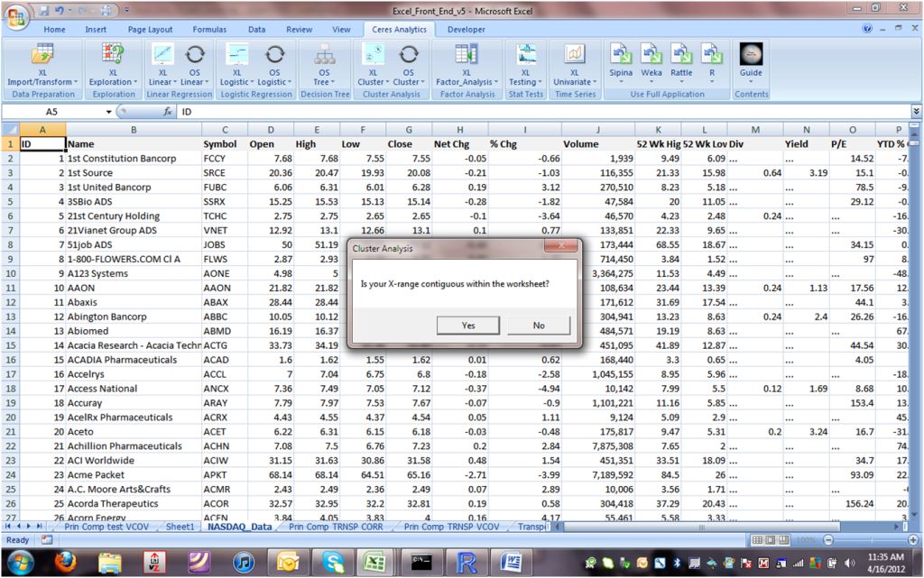The width and height of the screenshot is (924, 578).
Task: Expand the Name Box dropdown
Action: [109, 112]
